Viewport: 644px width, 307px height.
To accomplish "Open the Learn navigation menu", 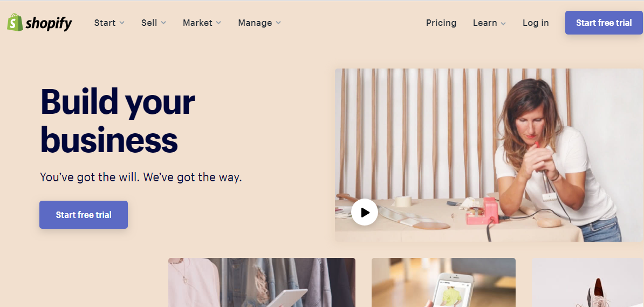I will click(x=489, y=23).
